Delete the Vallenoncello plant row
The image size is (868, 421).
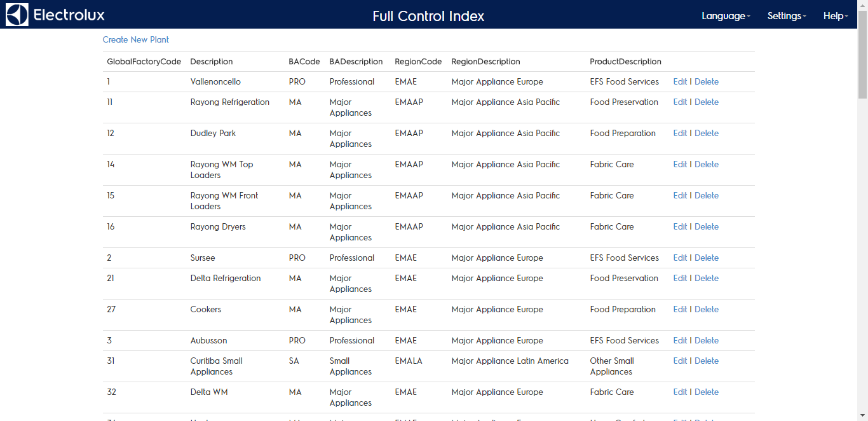click(x=707, y=81)
